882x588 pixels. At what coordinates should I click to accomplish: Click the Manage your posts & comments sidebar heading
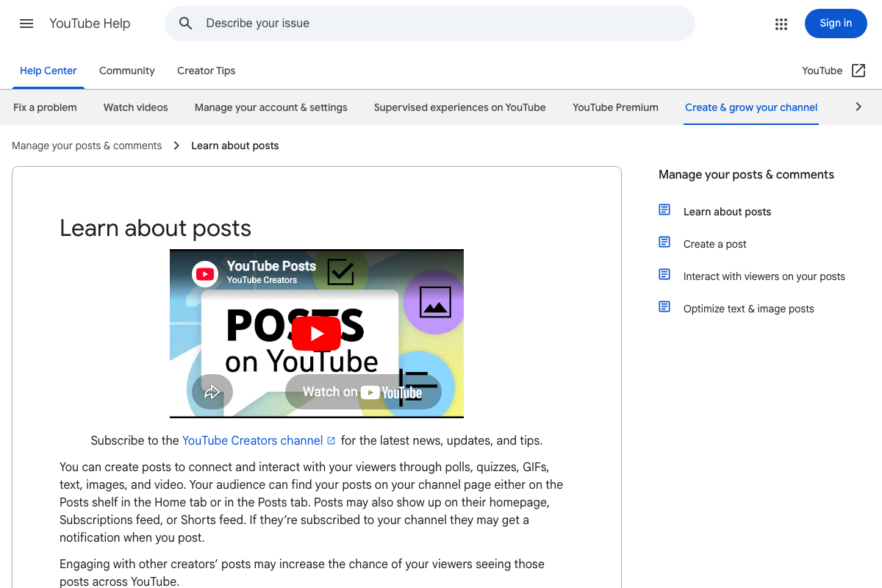coord(746,175)
